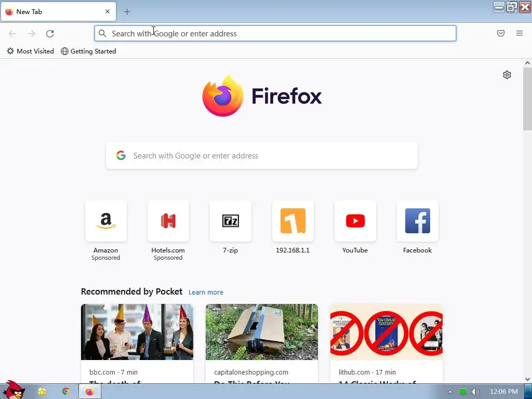The image size is (532, 399).
Task: Click the forward navigation arrow
Action: [x=31, y=34]
